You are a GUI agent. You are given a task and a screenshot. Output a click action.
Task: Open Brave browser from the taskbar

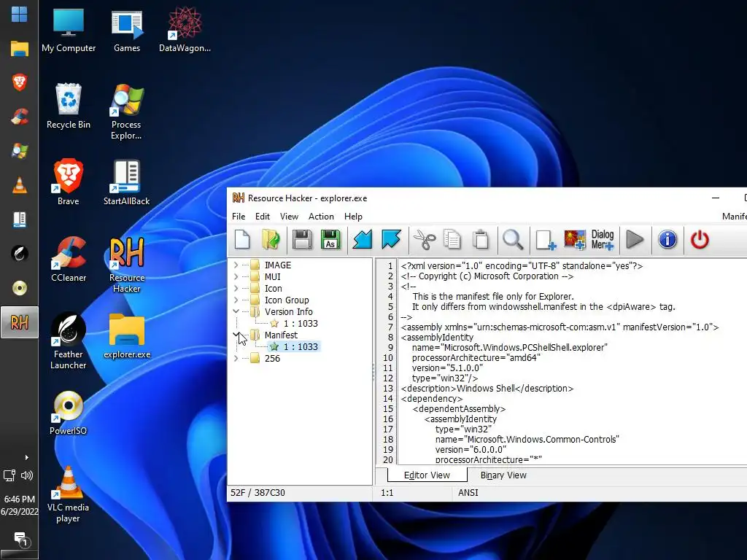click(x=19, y=82)
